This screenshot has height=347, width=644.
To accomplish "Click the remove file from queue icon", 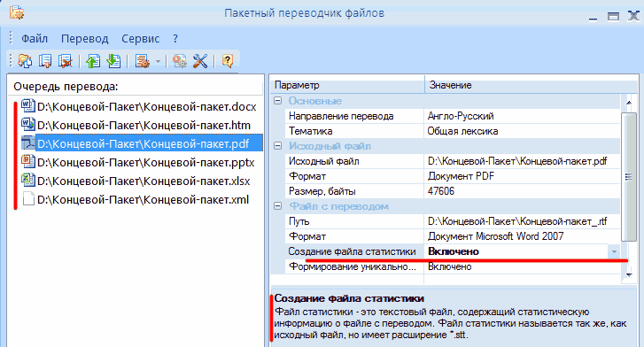I will 66,61.
